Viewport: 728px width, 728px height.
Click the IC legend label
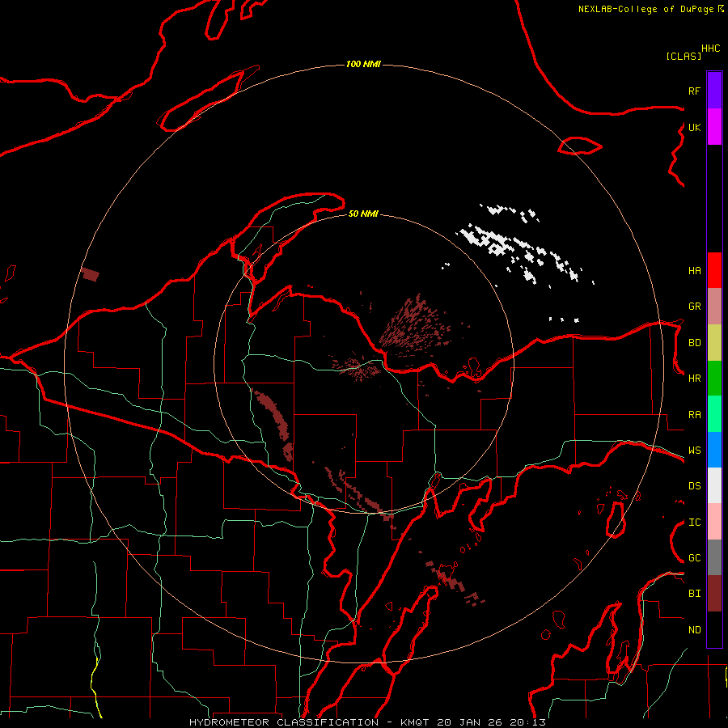pyautogui.click(x=694, y=523)
